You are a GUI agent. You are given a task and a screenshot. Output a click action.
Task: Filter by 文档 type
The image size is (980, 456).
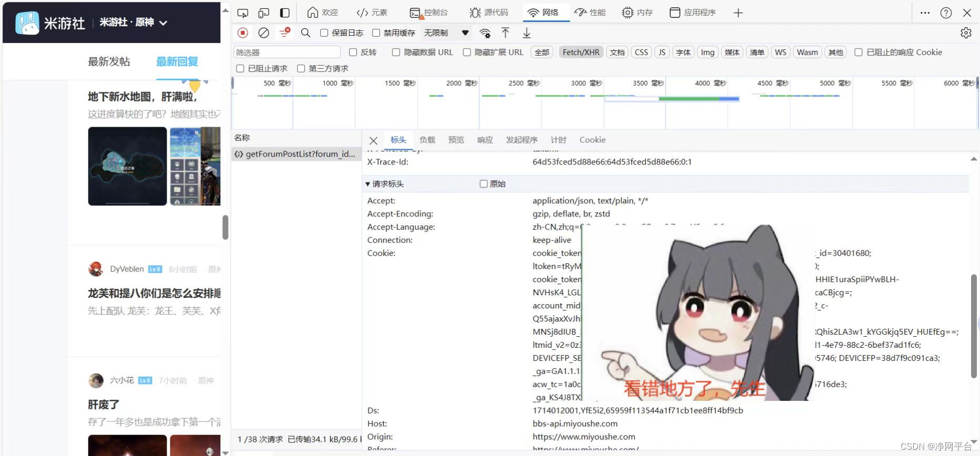tap(617, 53)
